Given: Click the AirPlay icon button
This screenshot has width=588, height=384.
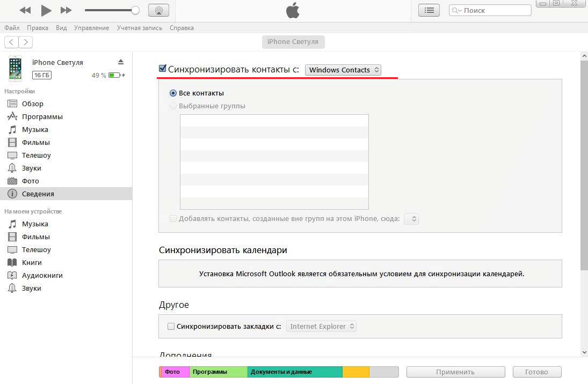Looking at the screenshot, I should [x=158, y=10].
